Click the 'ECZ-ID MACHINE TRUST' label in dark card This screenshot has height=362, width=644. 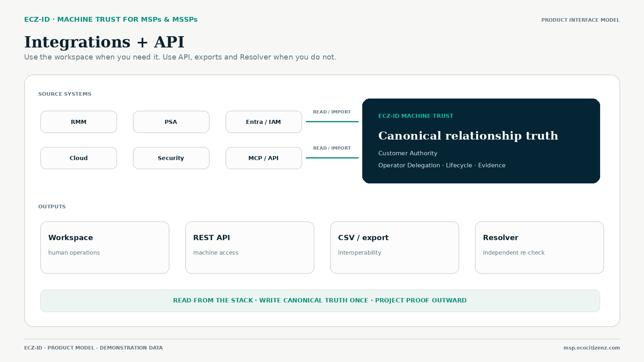coord(416,116)
